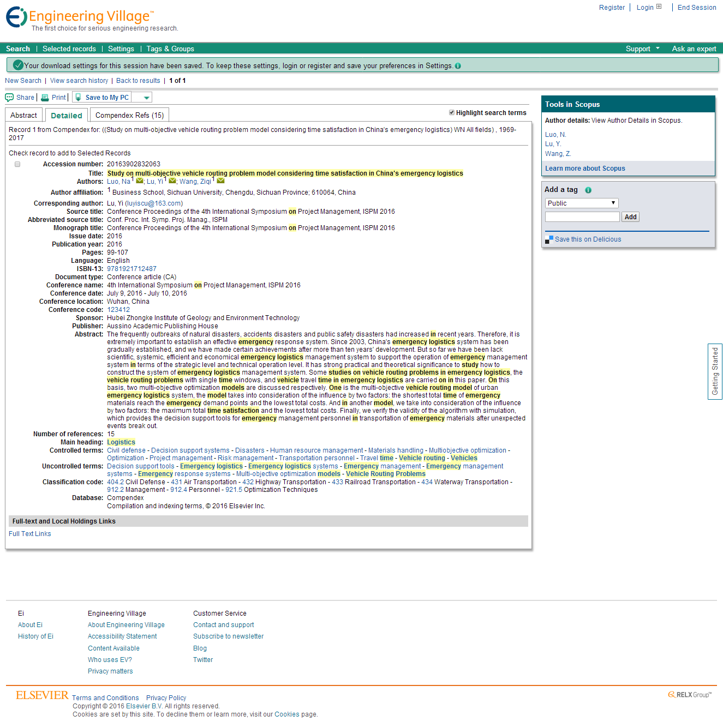Switch to the Detailed tab
Image resolution: width=723 pixels, height=728 pixels.
pos(67,115)
